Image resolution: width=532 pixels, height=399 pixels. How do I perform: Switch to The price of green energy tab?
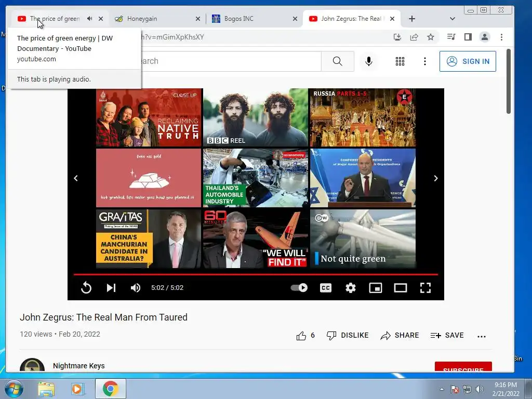pyautogui.click(x=54, y=19)
